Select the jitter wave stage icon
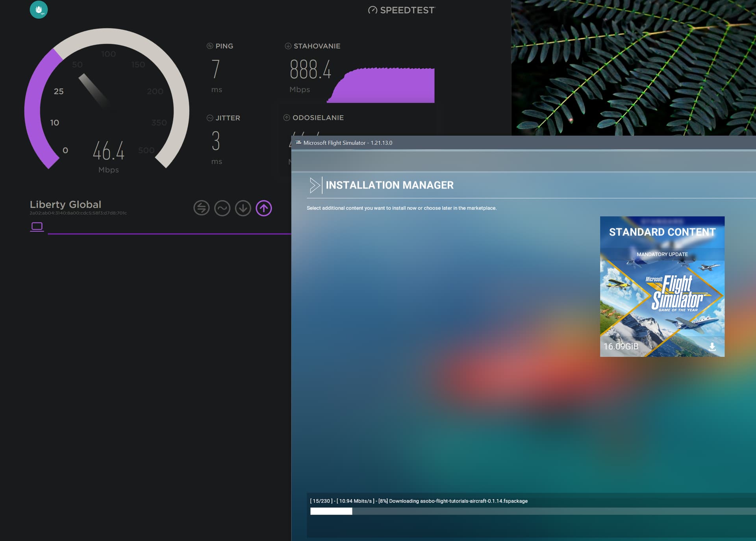The height and width of the screenshot is (541, 756). point(222,208)
